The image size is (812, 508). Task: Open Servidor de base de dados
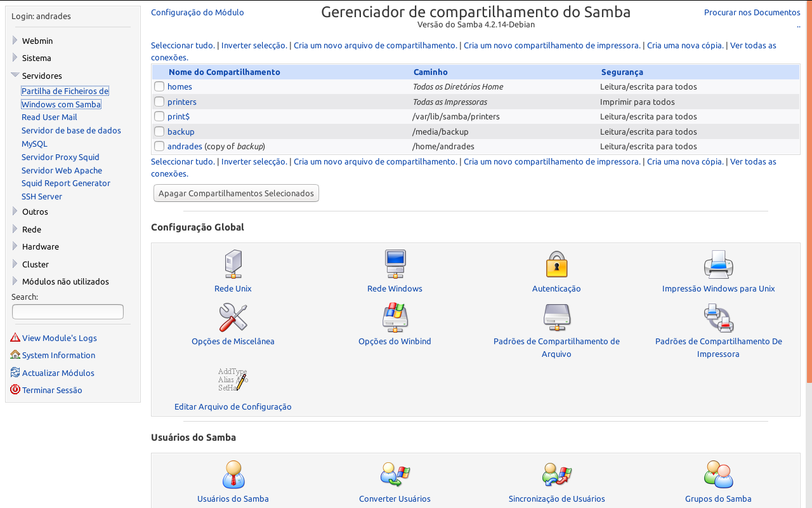pyautogui.click(x=71, y=130)
